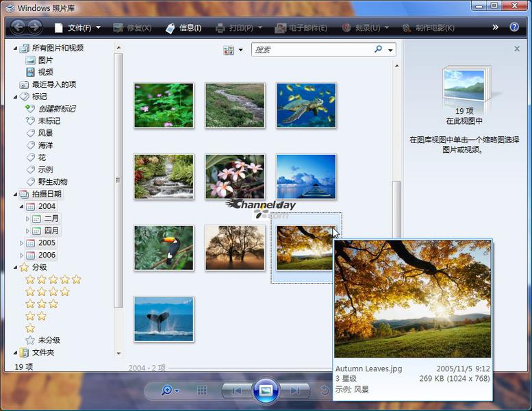Expand the 2005 year node

(x=21, y=243)
